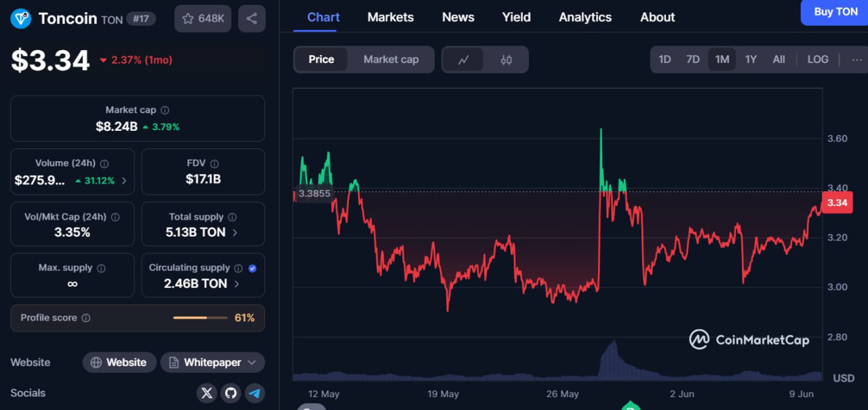Click the 31.12% volume change
This screenshot has height=410, width=868.
(x=95, y=181)
